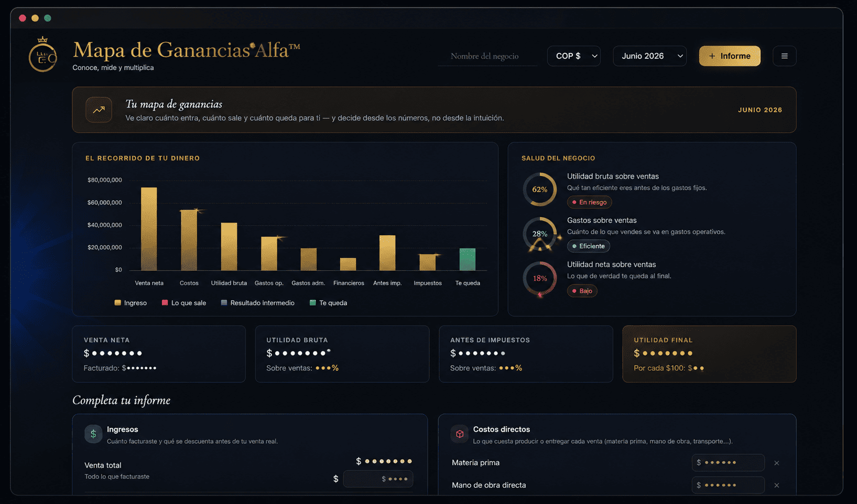Viewport: 857px width, 504px height.
Task: Click the trending-up chart icon in banner
Action: (99, 109)
